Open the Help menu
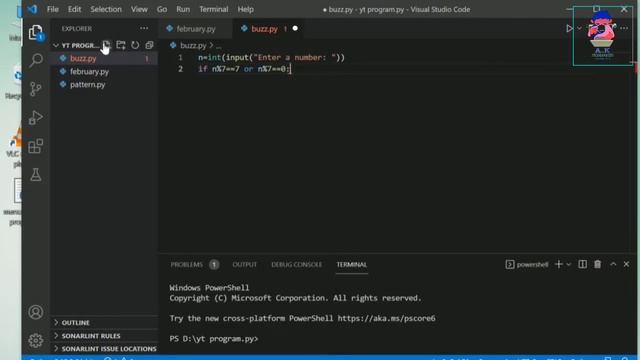Image resolution: width=640 pixels, height=360 pixels. point(245,9)
